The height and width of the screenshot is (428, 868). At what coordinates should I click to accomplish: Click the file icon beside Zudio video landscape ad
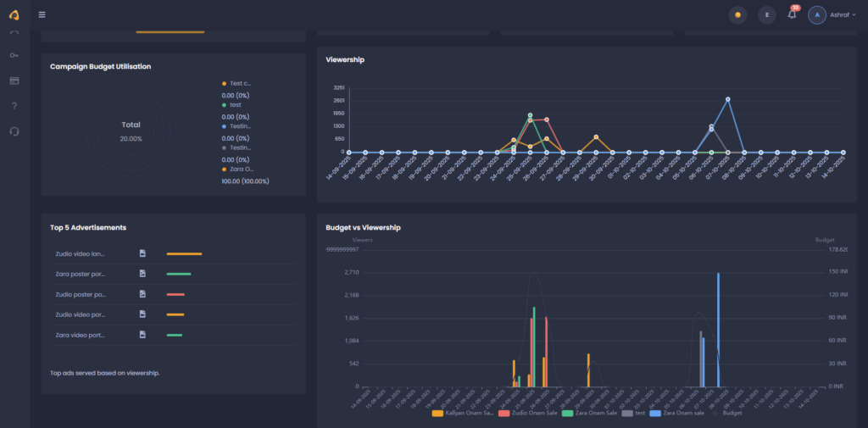tap(143, 253)
